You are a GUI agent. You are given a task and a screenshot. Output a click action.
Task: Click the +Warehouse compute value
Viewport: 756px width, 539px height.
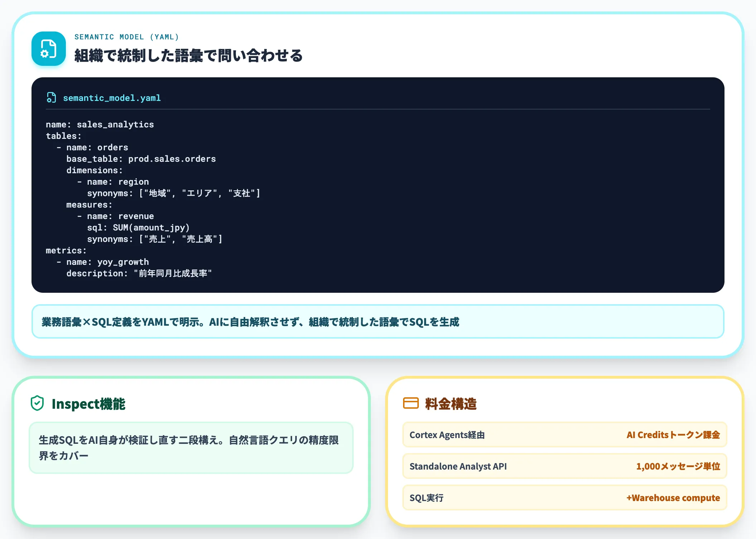[673, 497]
